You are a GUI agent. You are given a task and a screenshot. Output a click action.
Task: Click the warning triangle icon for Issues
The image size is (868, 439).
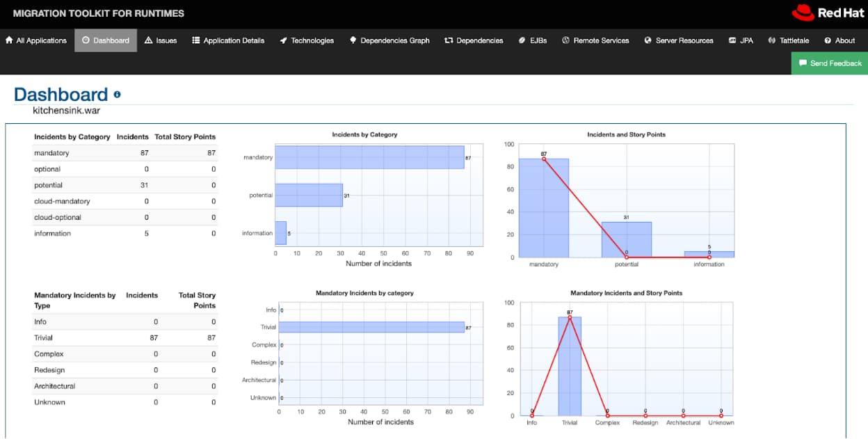point(148,40)
